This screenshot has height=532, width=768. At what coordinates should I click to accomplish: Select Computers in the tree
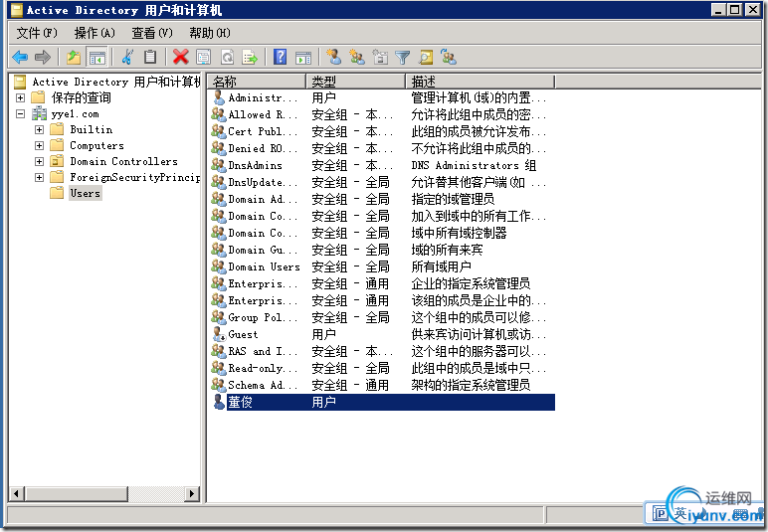(96, 145)
